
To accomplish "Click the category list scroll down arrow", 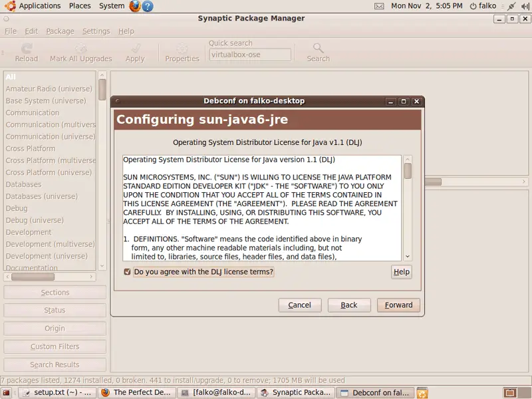I will pyautogui.click(x=102, y=267).
